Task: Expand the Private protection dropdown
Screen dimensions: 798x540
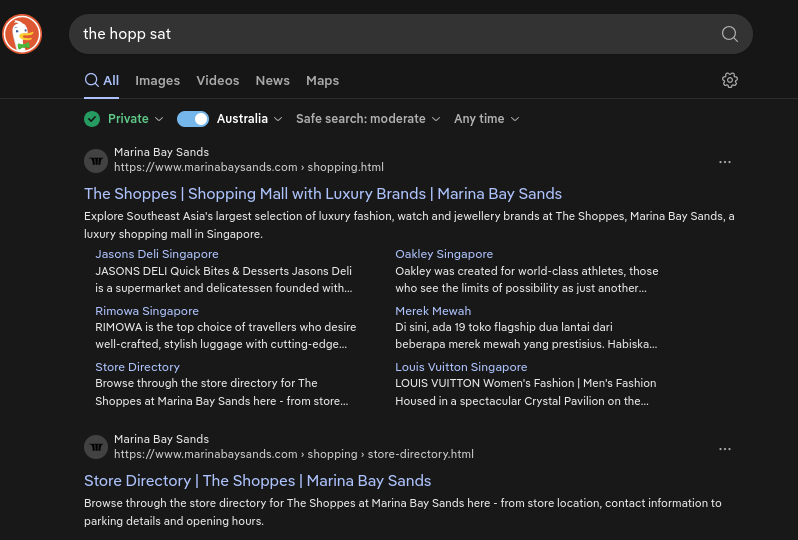Action: 135,119
